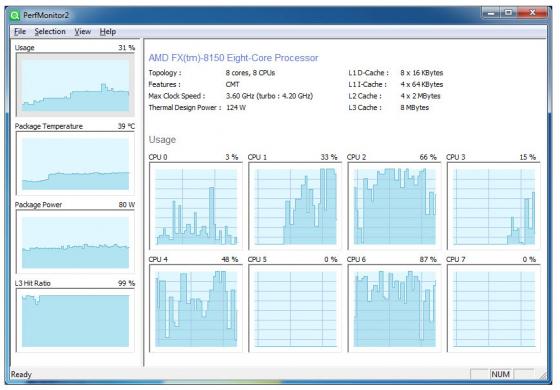Click the '8 x 16 KBytes' L1 D-Cache value
This screenshot has height=390, width=560.
(x=421, y=73)
